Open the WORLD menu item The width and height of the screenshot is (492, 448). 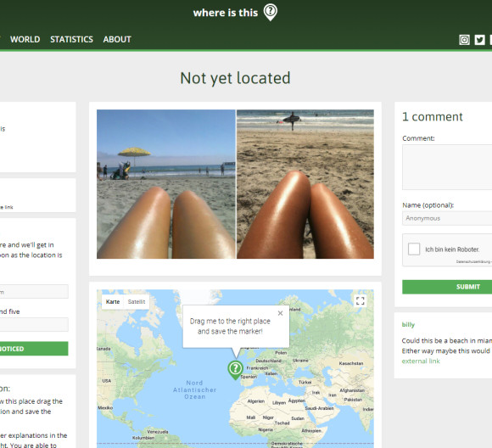point(25,39)
